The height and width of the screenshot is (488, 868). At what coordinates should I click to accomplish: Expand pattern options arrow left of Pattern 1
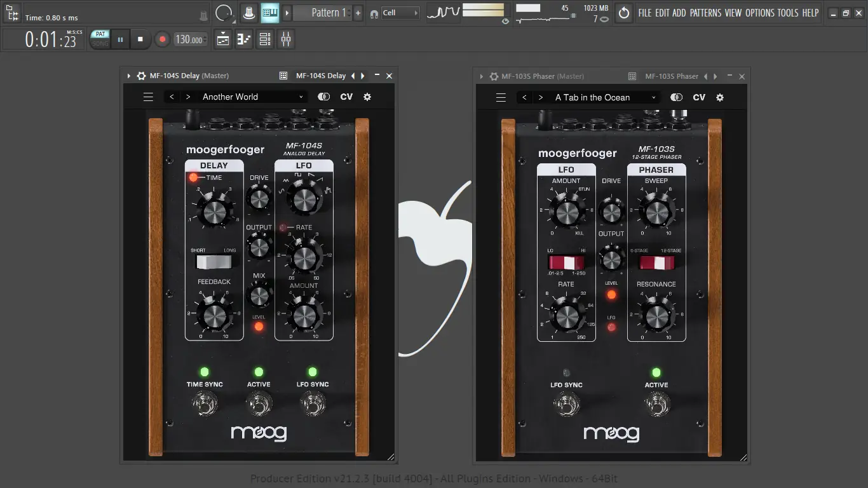[287, 13]
